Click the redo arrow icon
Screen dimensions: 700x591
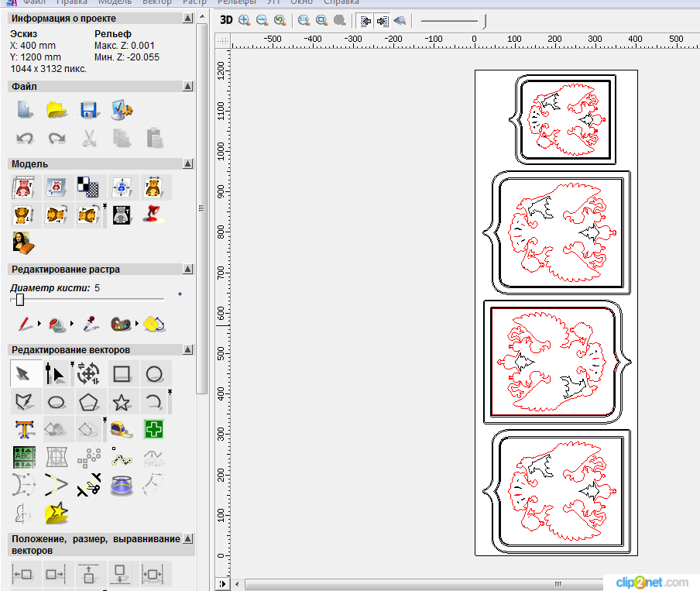pyautogui.click(x=57, y=138)
